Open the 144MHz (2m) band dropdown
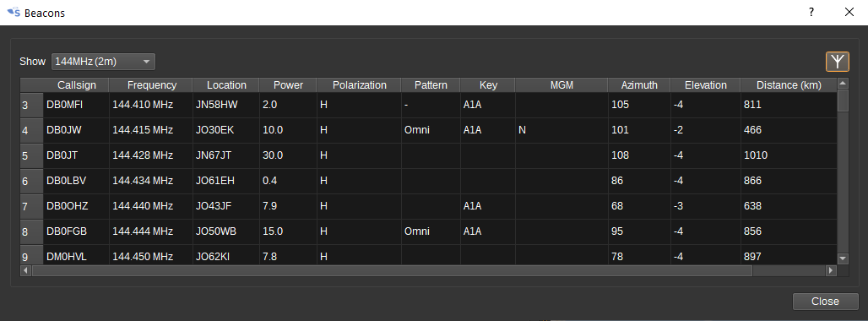 point(104,62)
